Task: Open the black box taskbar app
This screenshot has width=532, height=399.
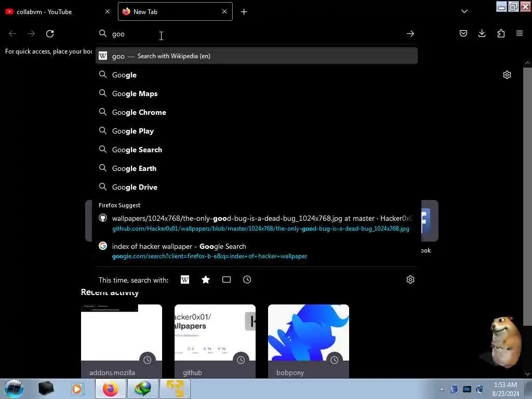Action: [46, 389]
